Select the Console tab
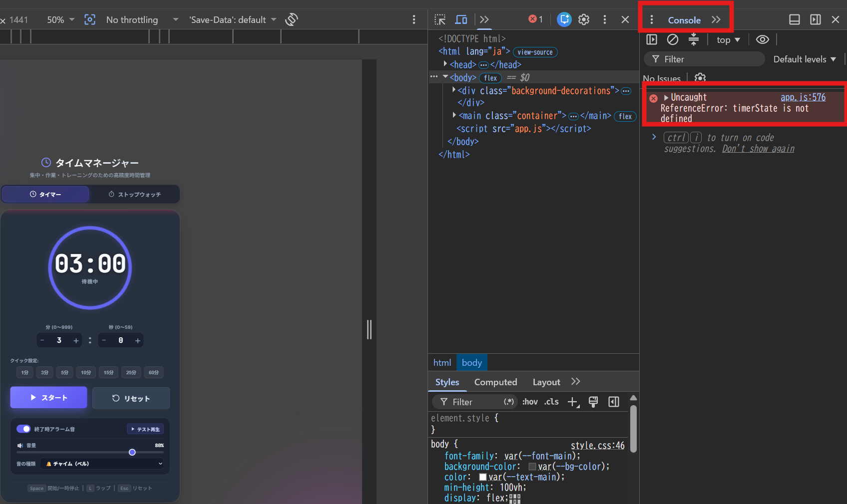Viewport: 847px width, 504px height. tap(684, 20)
